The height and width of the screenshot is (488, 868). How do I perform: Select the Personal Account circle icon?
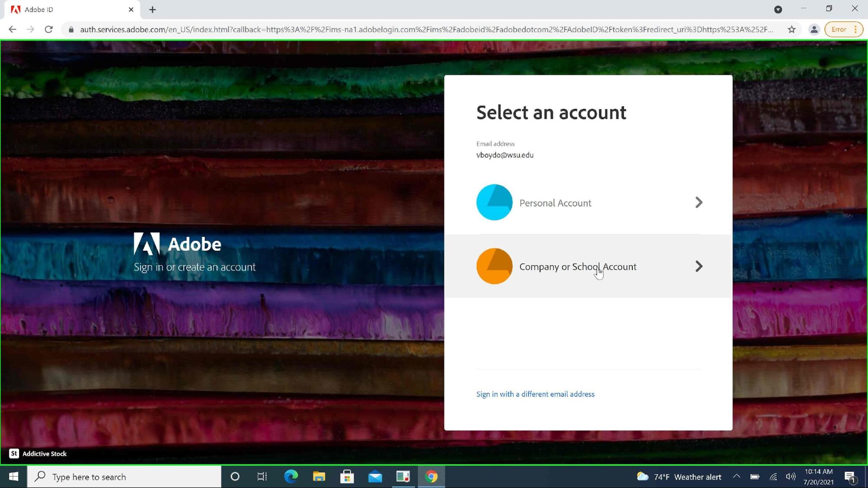(494, 202)
